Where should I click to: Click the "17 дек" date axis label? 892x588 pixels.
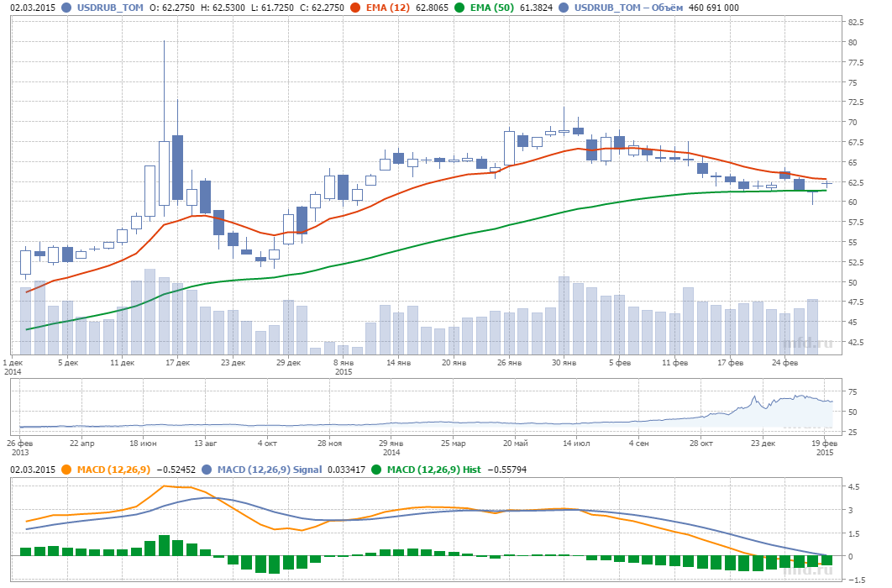[x=177, y=363]
